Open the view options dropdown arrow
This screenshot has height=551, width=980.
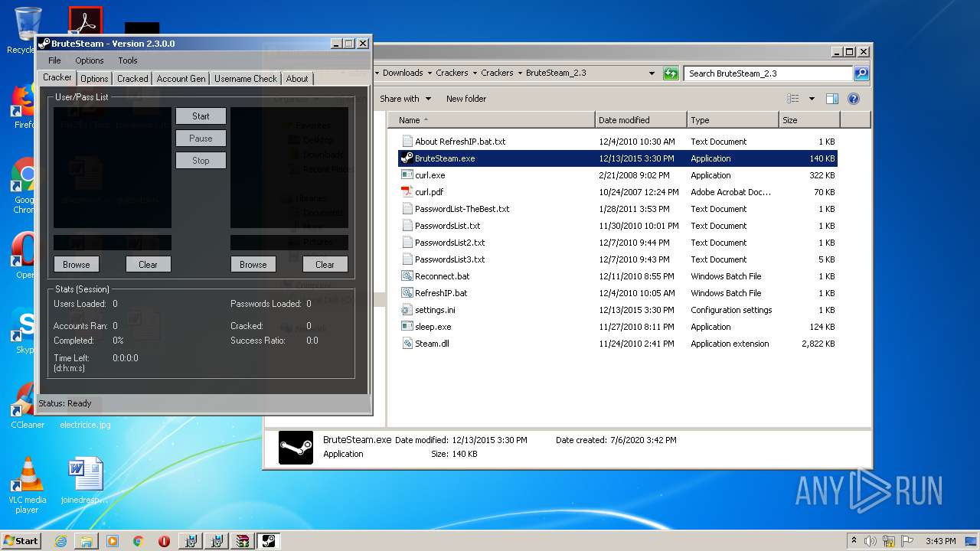click(812, 99)
